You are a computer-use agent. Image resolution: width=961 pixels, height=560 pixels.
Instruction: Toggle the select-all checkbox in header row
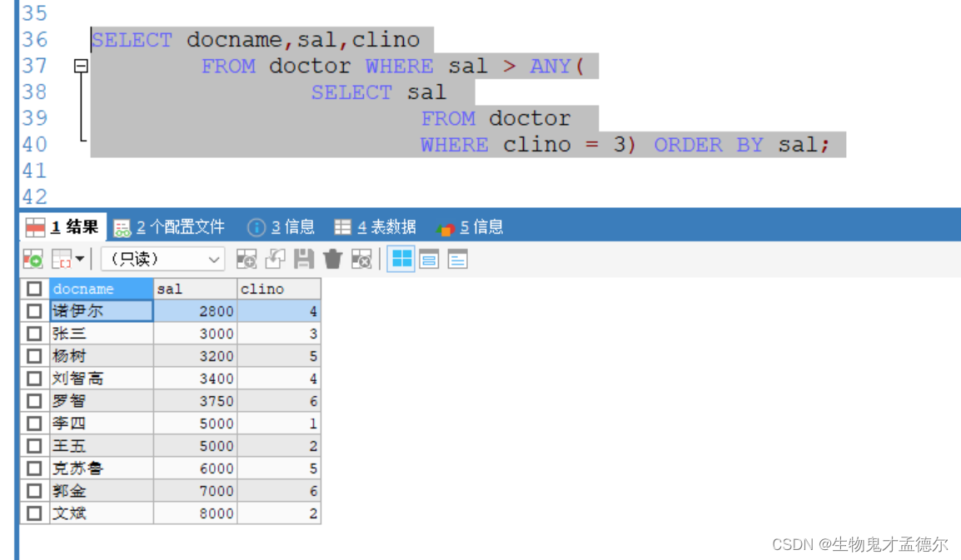[x=34, y=289]
